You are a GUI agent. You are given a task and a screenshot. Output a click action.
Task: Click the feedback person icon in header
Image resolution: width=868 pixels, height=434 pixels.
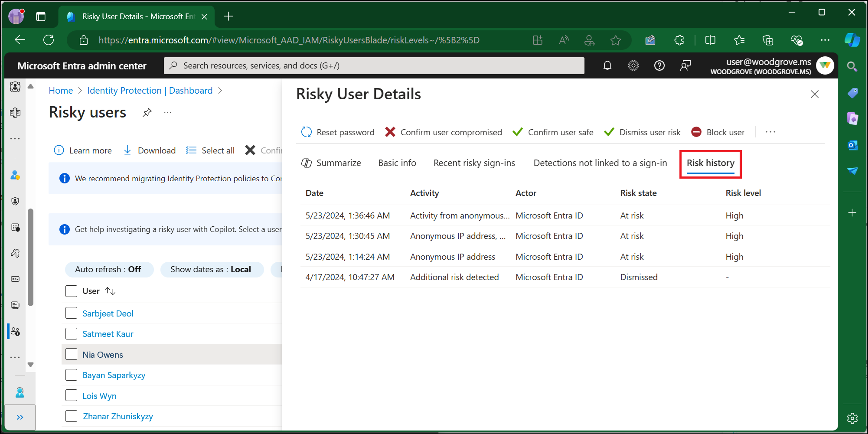(x=685, y=65)
